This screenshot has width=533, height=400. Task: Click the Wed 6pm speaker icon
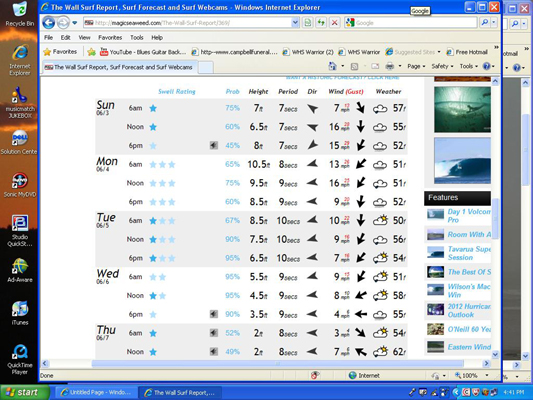(x=213, y=314)
